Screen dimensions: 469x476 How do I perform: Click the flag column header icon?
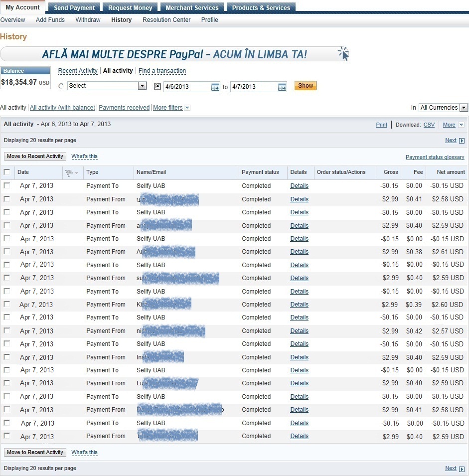pyautogui.click(x=69, y=173)
